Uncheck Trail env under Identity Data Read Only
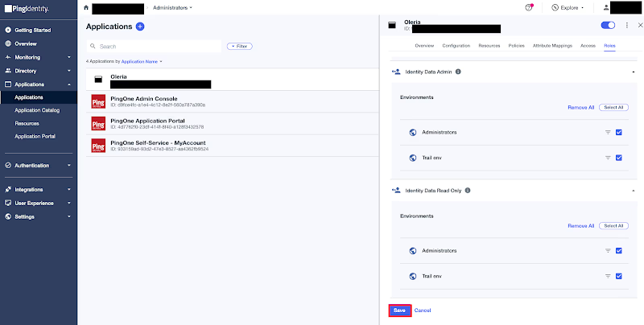Screen dimensions: 644x325 tap(618, 276)
